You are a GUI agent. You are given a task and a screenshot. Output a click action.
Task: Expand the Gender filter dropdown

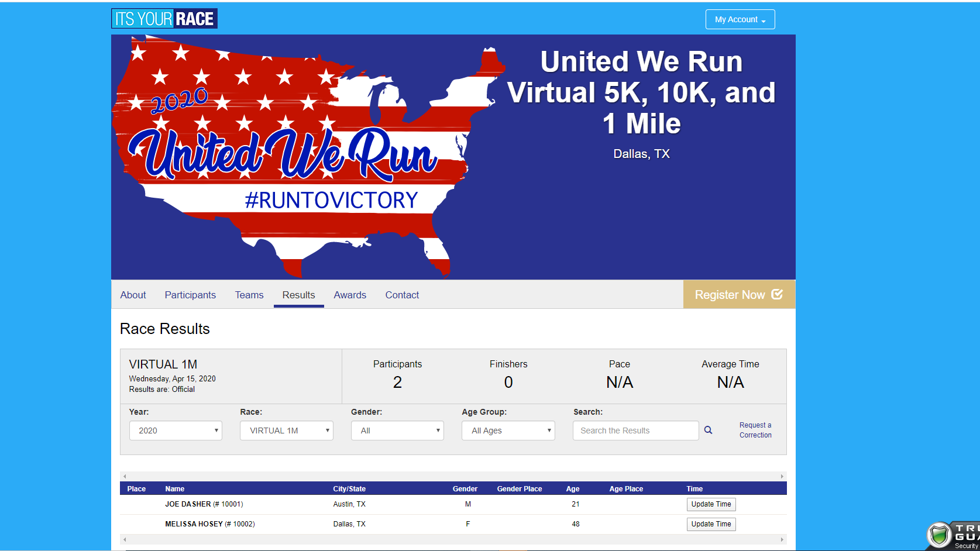397,431
